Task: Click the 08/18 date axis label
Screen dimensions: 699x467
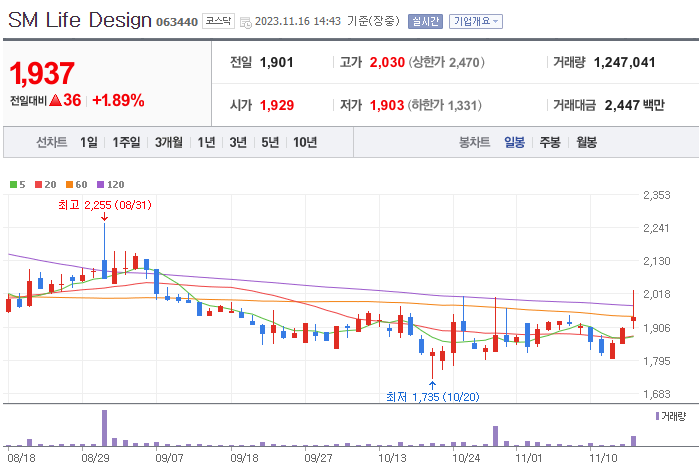Action: 21,458
